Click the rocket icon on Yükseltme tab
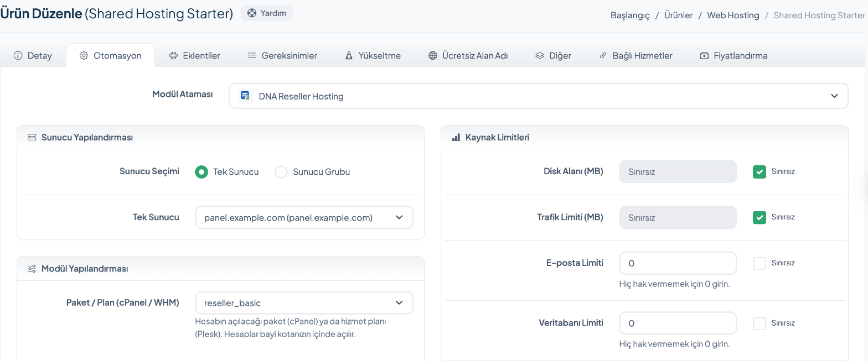This screenshot has height=361, width=868. 349,55
